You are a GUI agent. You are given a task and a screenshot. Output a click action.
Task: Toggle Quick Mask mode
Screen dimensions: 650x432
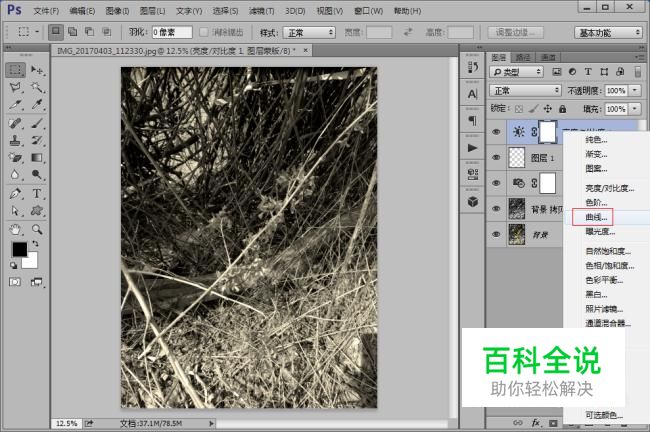pyautogui.click(x=15, y=282)
